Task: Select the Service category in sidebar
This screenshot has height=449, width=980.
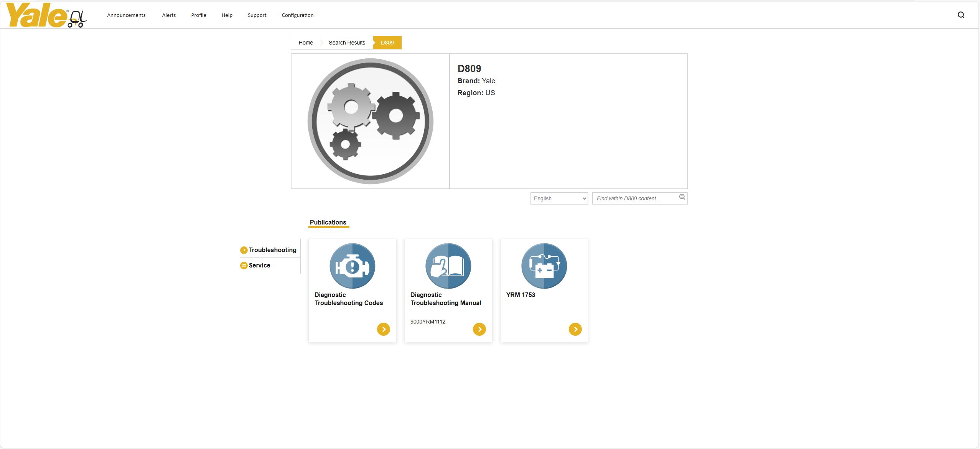Action: pyautogui.click(x=259, y=265)
